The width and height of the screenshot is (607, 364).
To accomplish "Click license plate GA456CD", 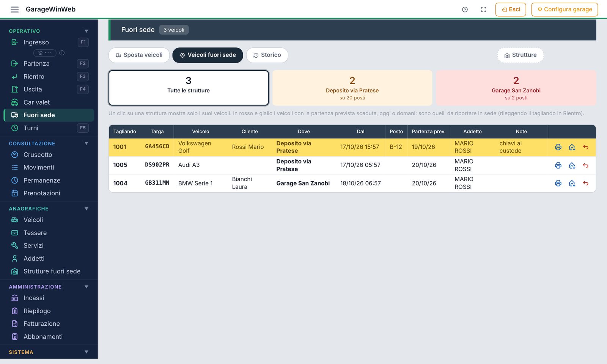I will coord(157,146).
